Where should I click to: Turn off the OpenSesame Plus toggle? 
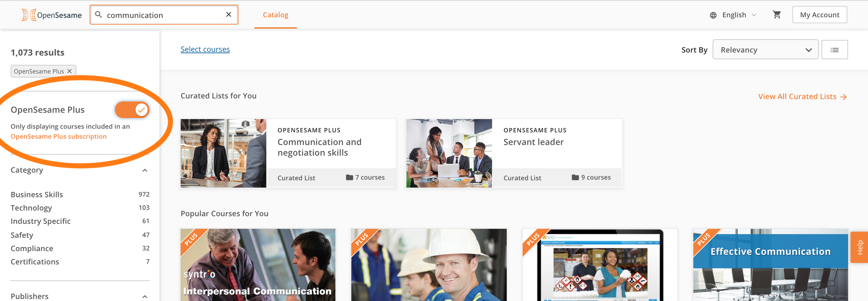132,110
